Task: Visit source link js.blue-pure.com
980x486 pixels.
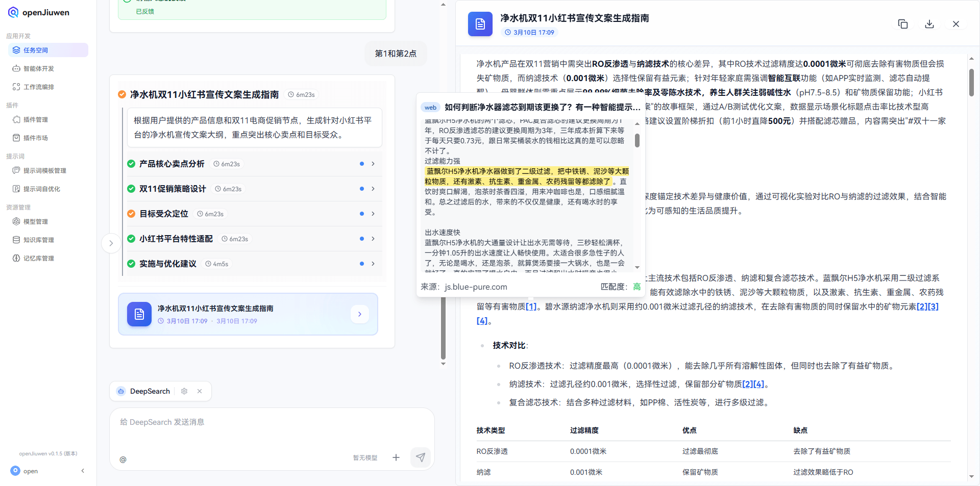Action: tap(476, 287)
